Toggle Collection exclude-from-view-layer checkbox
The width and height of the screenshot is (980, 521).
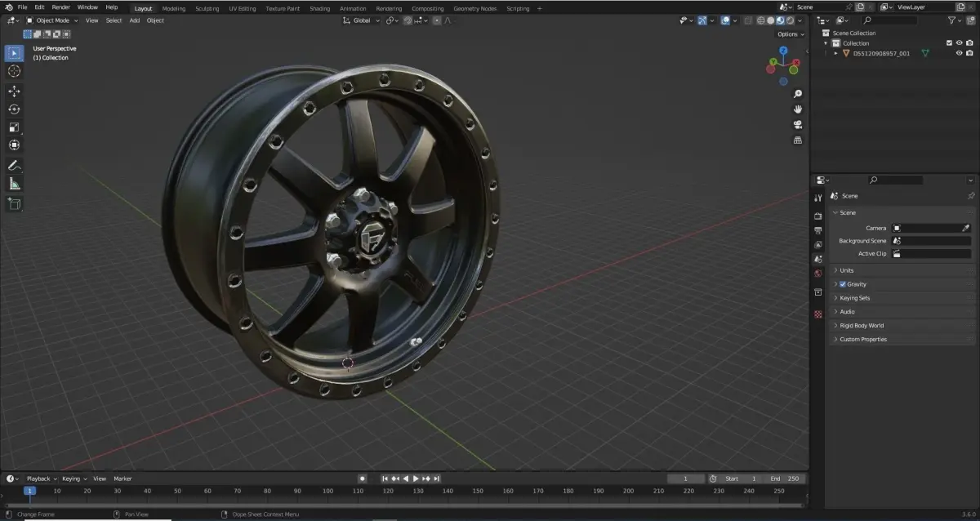(949, 43)
